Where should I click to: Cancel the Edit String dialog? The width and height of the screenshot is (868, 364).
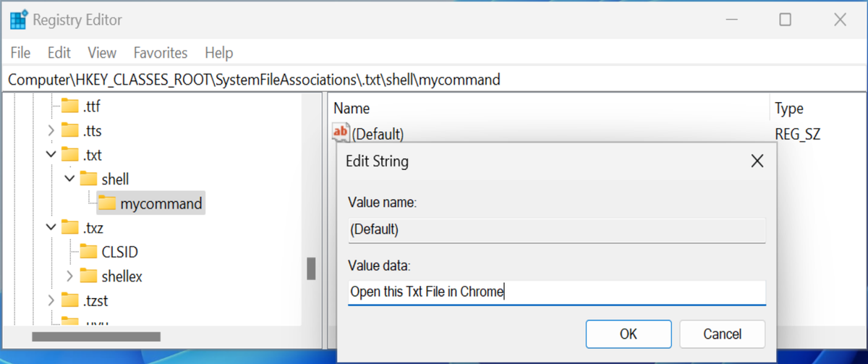pyautogui.click(x=722, y=334)
